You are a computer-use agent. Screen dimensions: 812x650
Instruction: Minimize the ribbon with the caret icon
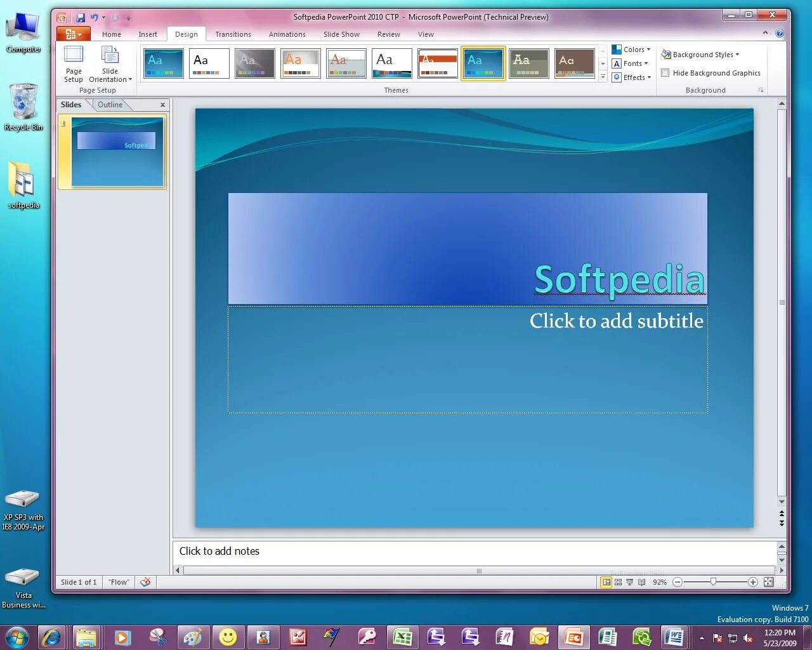765,33
